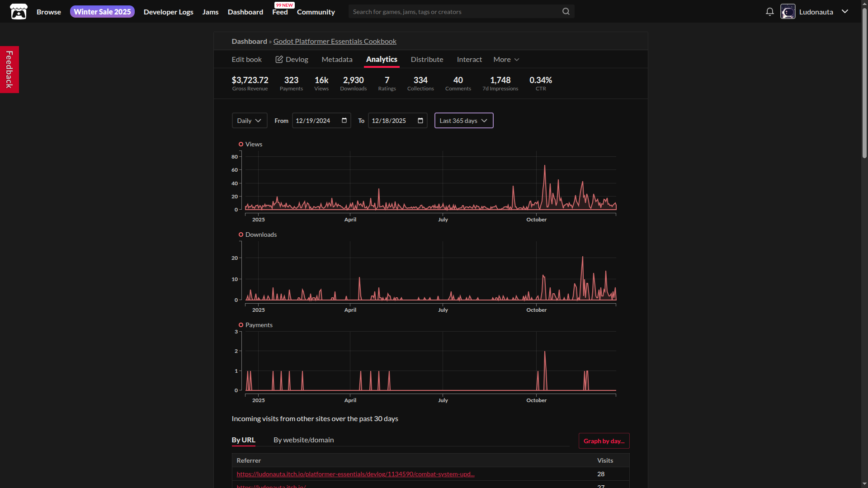Screen dimensions: 868x488
Task: Expand the Daily interval dropdown
Action: click(249, 121)
